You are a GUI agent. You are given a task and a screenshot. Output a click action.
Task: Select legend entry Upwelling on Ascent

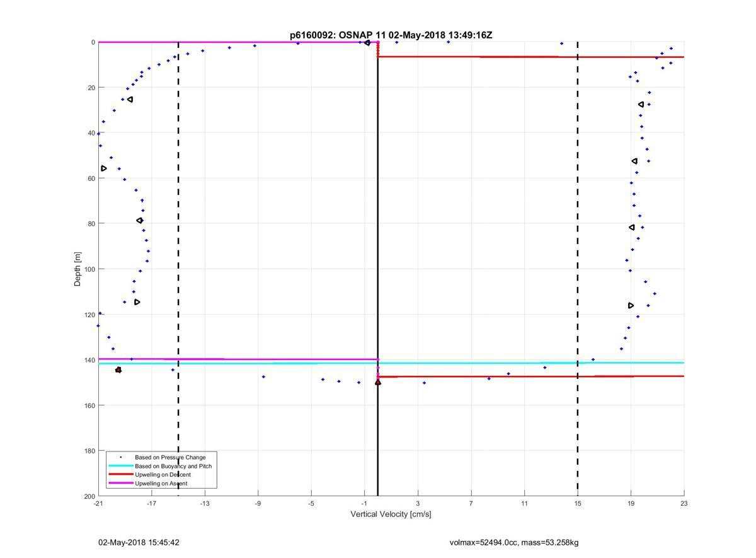[x=161, y=484]
